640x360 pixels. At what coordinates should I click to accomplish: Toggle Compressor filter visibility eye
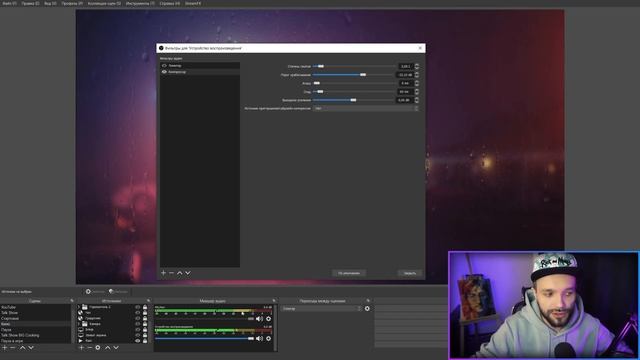164,72
